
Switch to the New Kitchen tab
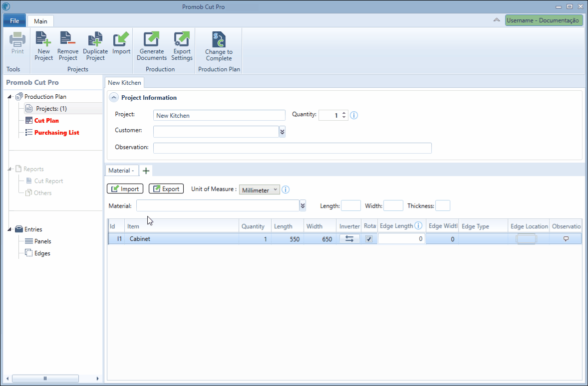tap(124, 82)
